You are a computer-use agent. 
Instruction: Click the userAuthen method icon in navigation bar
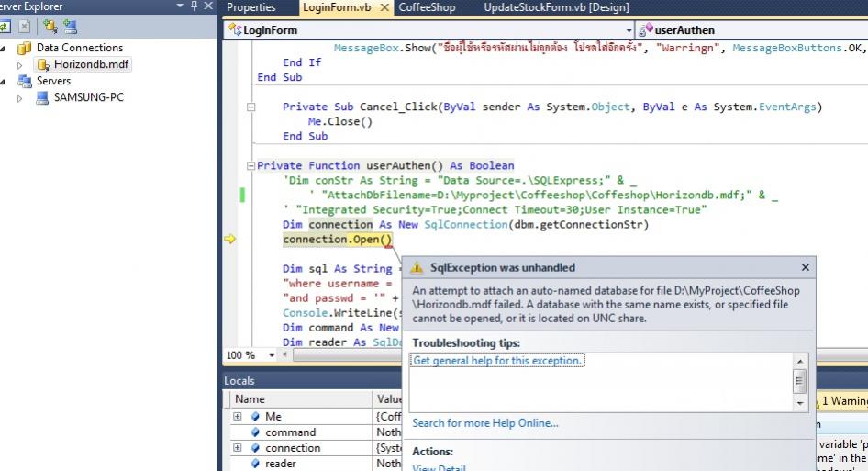pyautogui.click(x=645, y=29)
